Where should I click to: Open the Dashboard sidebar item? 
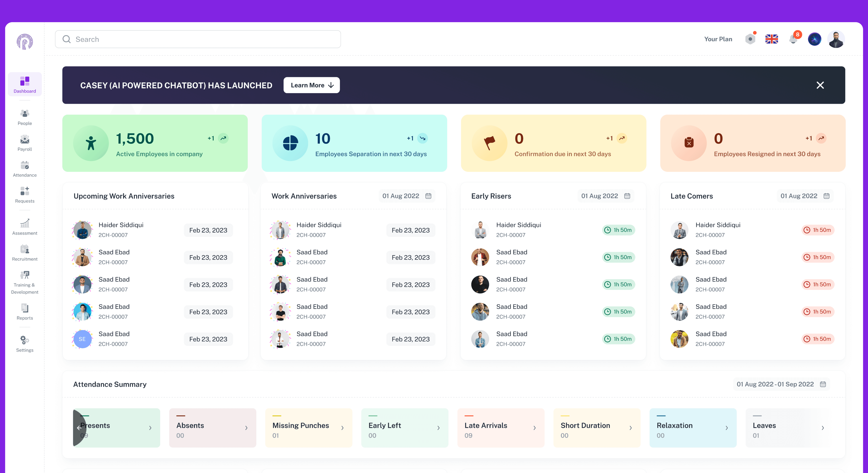click(25, 84)
